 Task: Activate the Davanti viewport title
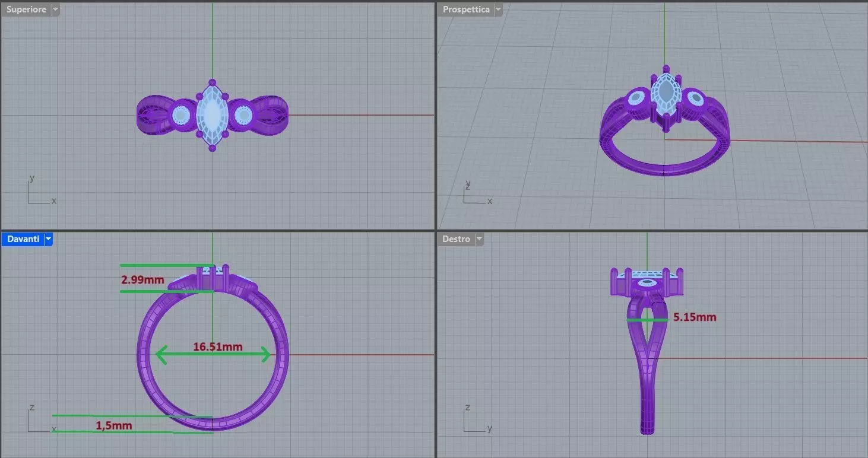click(x=23, y=239)
